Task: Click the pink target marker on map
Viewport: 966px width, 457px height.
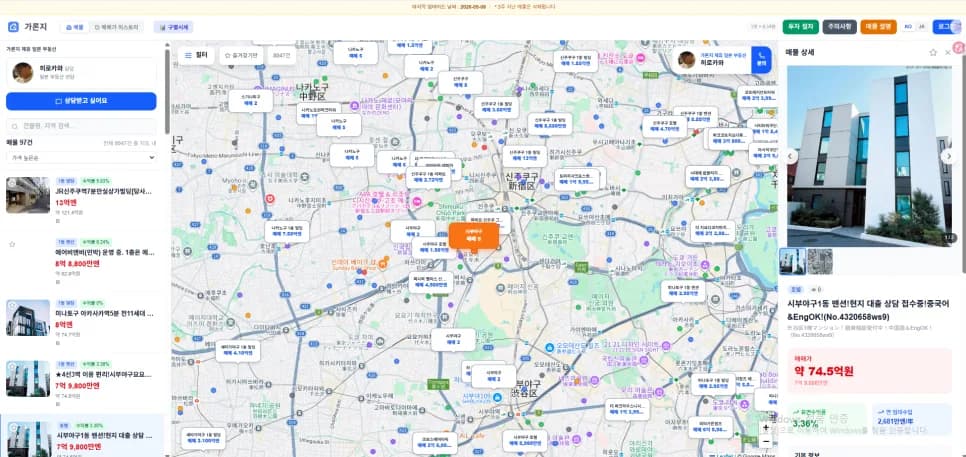Action: tap(269, 199)
